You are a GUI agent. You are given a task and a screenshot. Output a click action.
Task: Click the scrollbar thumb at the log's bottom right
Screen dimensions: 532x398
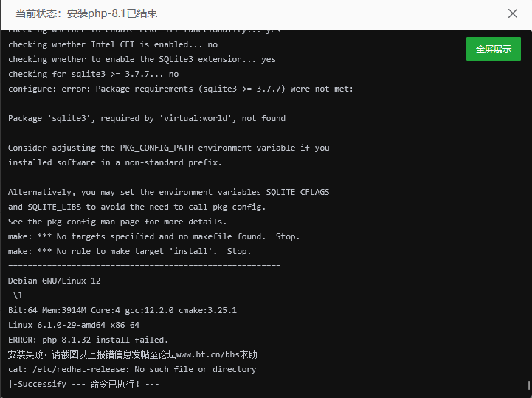pos(528,385)
